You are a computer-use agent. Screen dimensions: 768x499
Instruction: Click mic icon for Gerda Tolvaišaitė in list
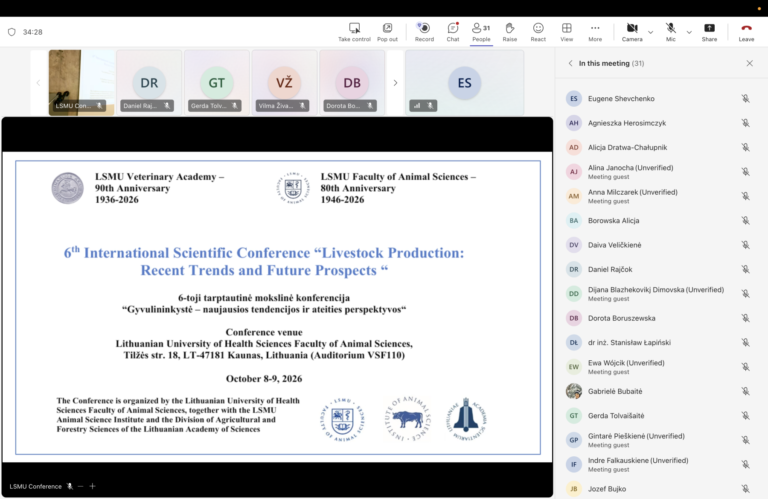745,416
